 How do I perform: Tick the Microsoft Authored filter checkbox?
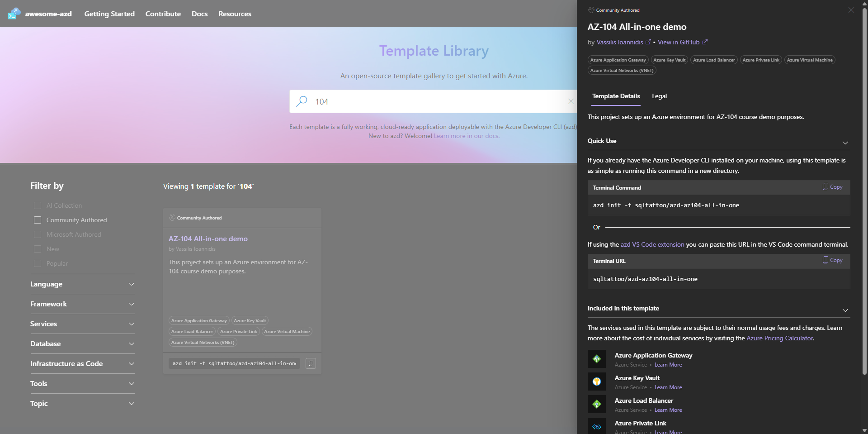tap(38, 234)
